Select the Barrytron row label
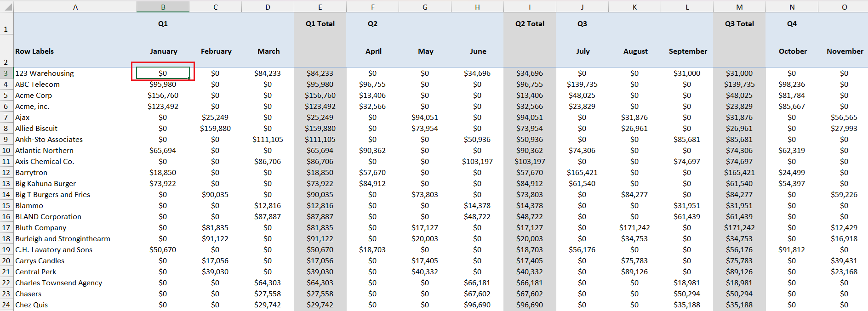Image resolution: width=868 pixels, height=311 pixels. coord(31,172)
